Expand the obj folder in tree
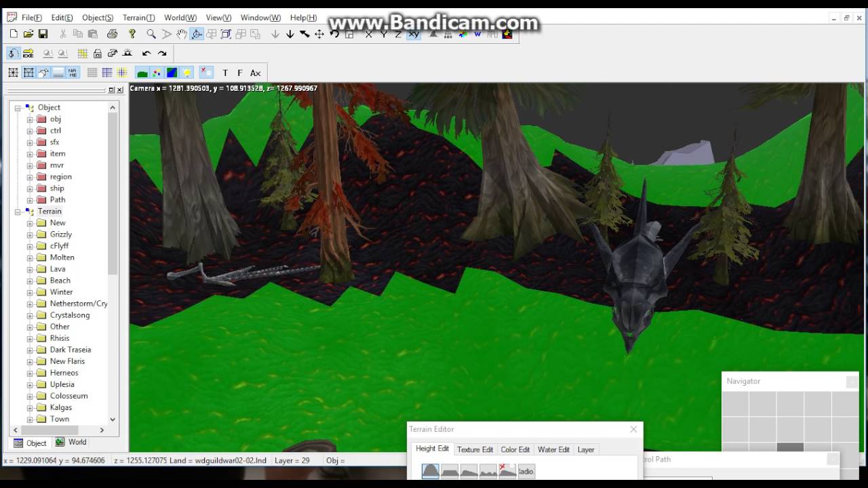868x488 pixels. [30, 119]
